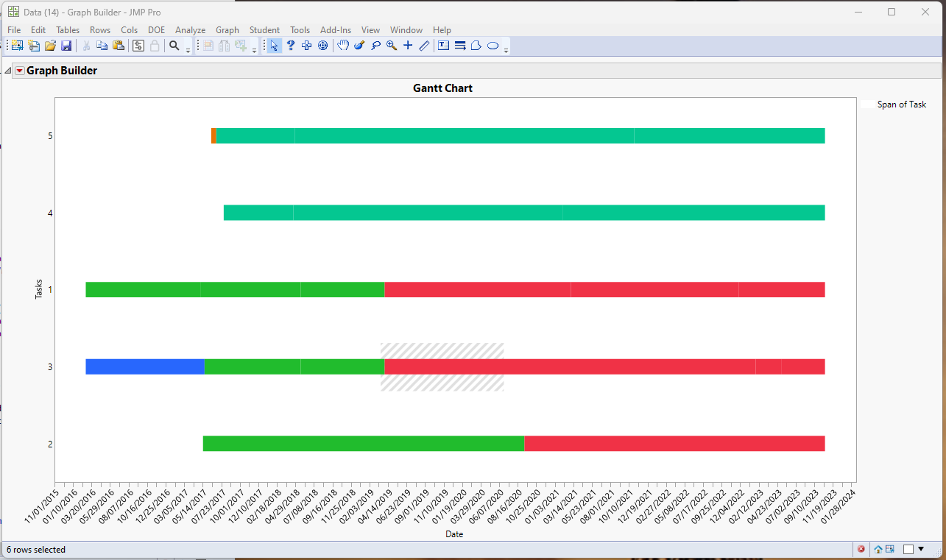Select the Brush tool
The image size is (946, 560).
click(359, 46)
